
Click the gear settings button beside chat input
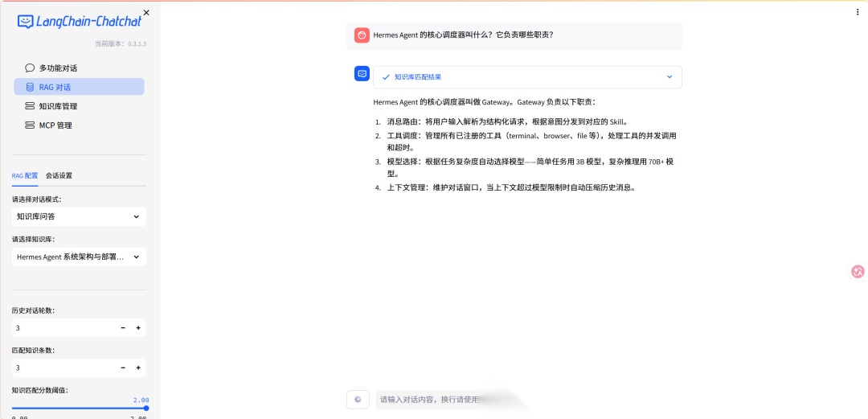coord(358,399)
